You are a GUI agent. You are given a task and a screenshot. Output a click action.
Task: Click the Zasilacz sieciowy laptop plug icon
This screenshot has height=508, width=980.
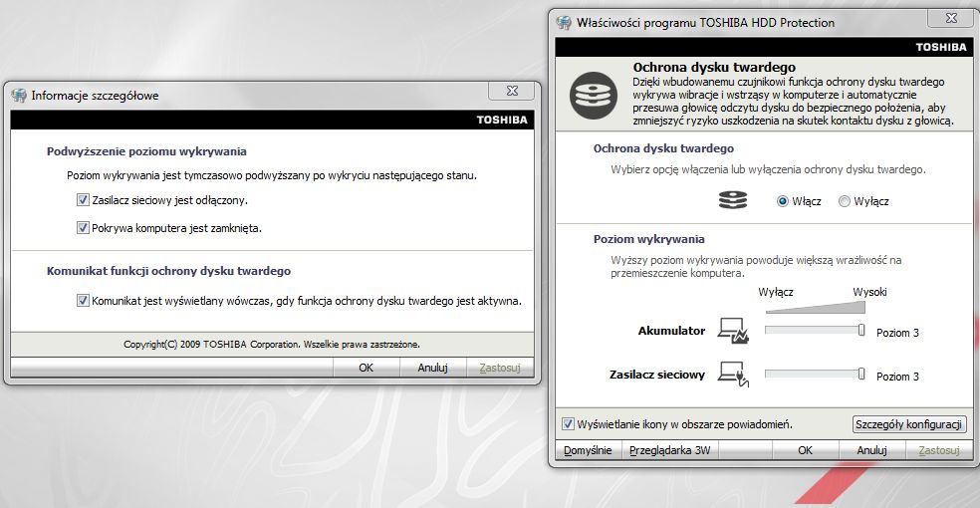(x=733, y=375)
